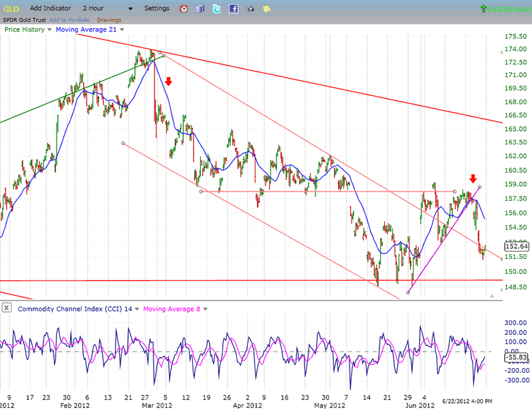Share chart via Facebook icon
Viewport: 532px width, 409px height.
234,9
